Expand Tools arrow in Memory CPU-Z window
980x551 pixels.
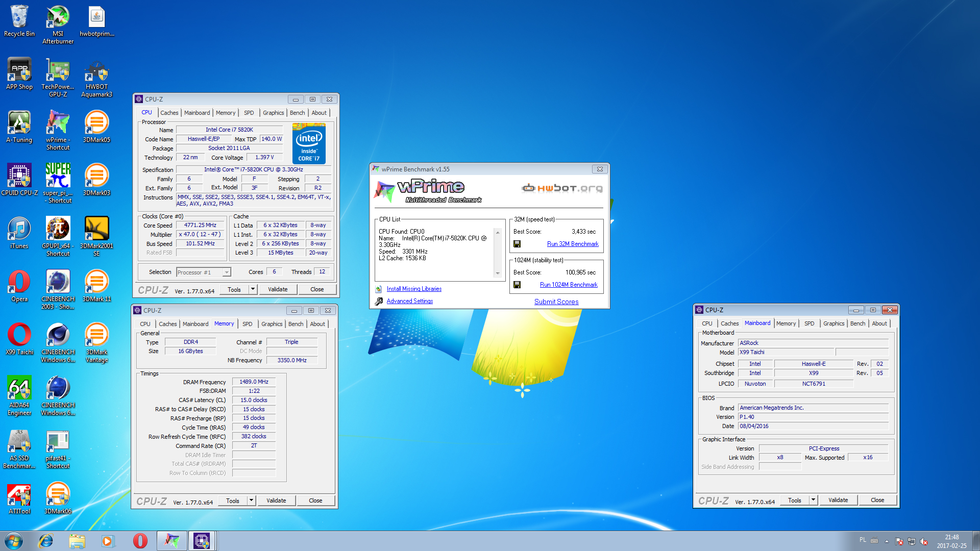pyautogui.click(x=251, y=500)
